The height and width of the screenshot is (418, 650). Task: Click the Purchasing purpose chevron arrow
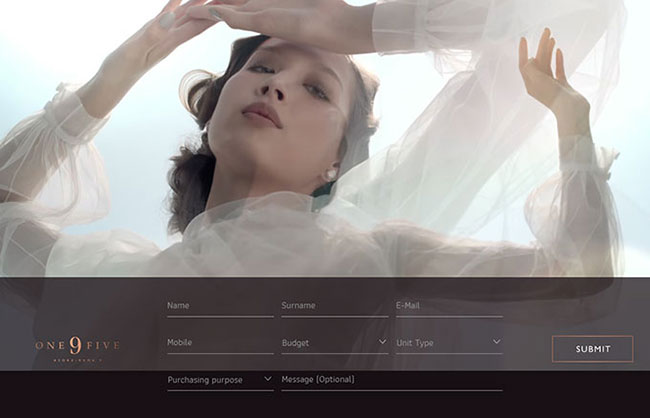pos(267,379)
